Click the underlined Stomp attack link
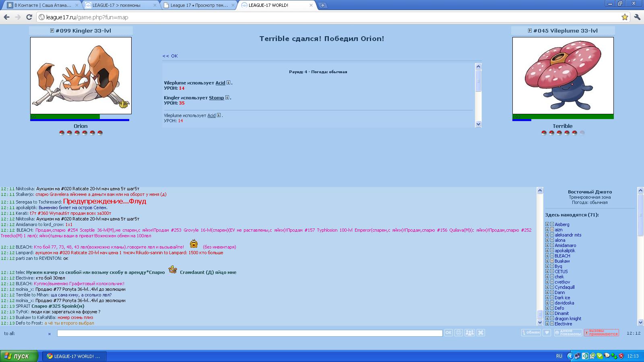 (216, 98)
